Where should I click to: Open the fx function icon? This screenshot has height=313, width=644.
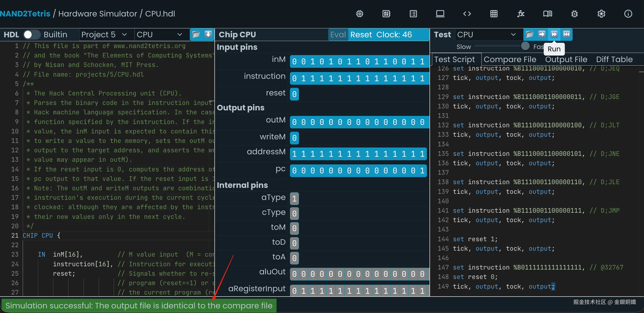(520, 14)
